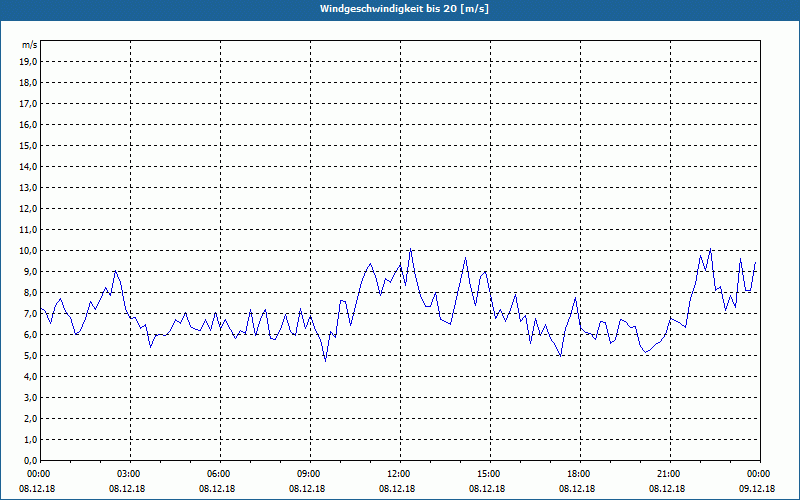Screen dimensions: 800x500
Task: Select the 11,0 y-axis value
Action: coord(29,230)
